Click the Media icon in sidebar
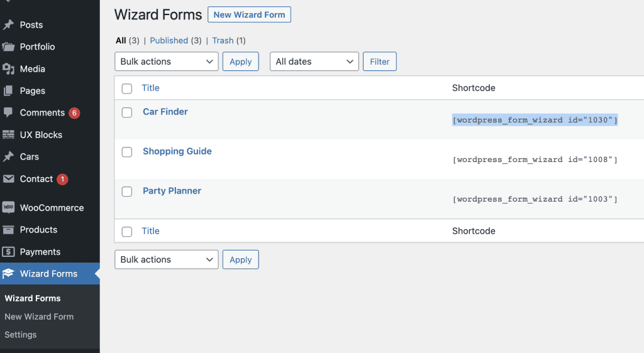Screen dimensions: 644x353 8,69
